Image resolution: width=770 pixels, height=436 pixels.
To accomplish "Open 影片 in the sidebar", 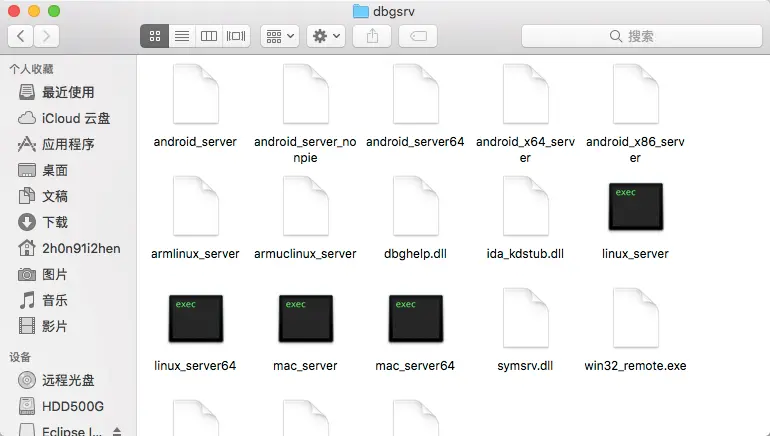I will coord(68,327).
